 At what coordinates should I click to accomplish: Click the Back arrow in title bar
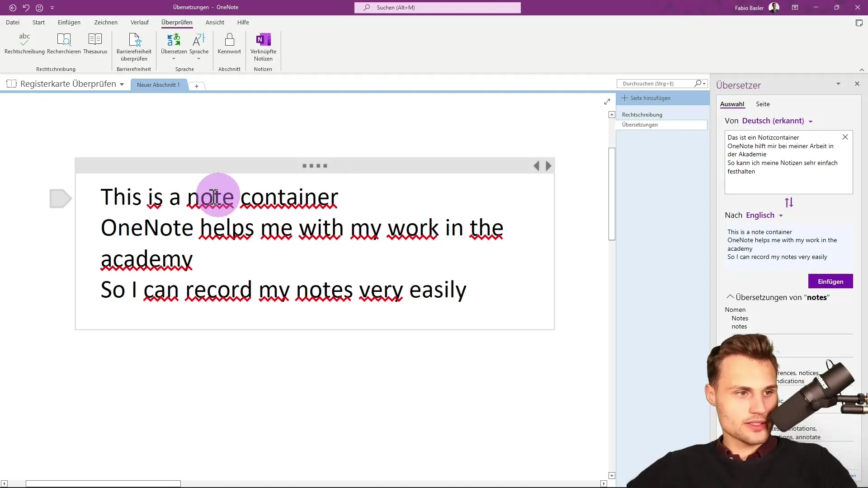point(13,8)
